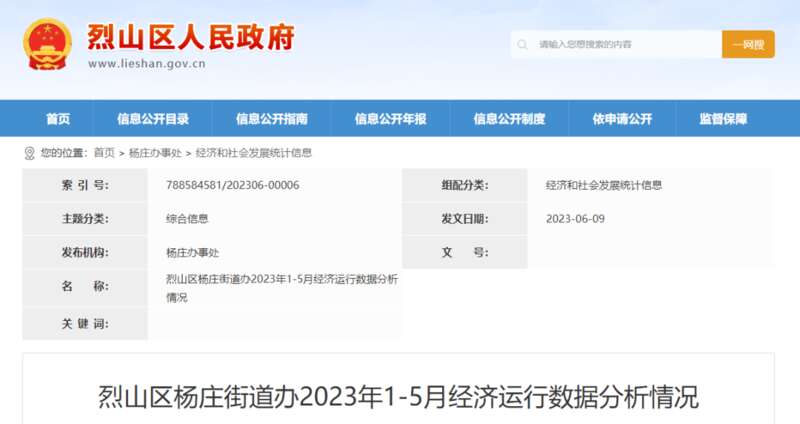The image size is (800, 424).
Task: Open the 信息公开年报 menu item
Action: tap(390, 119)
